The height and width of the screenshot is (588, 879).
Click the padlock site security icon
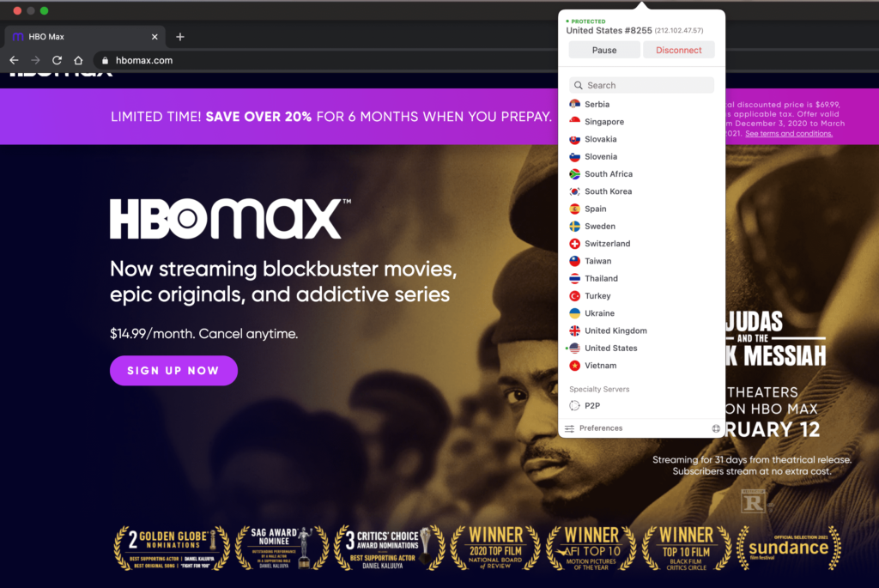click(x=105, y=61)
